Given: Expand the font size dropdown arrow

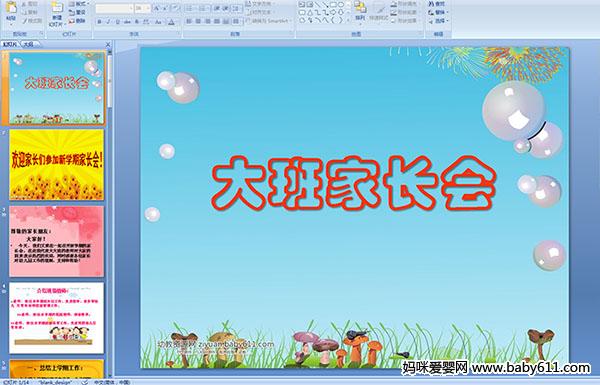Looking at the screenshot, I should pyautogui.click(x=148, y=8).
